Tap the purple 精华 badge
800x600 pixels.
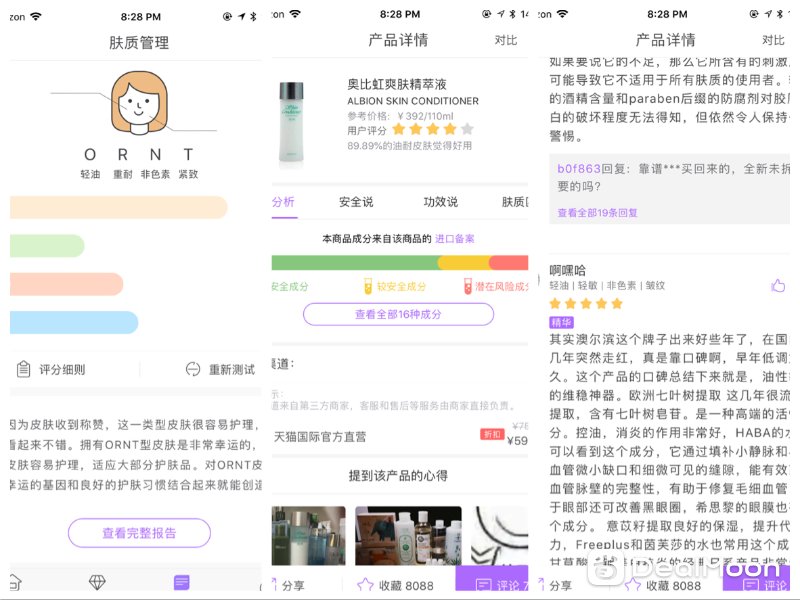coord(561,322)
